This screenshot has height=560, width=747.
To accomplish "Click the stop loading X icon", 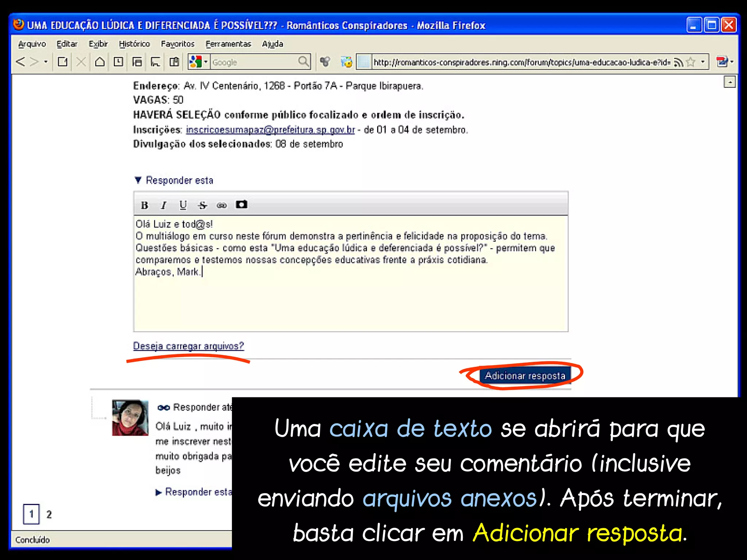I will (81, 62).
